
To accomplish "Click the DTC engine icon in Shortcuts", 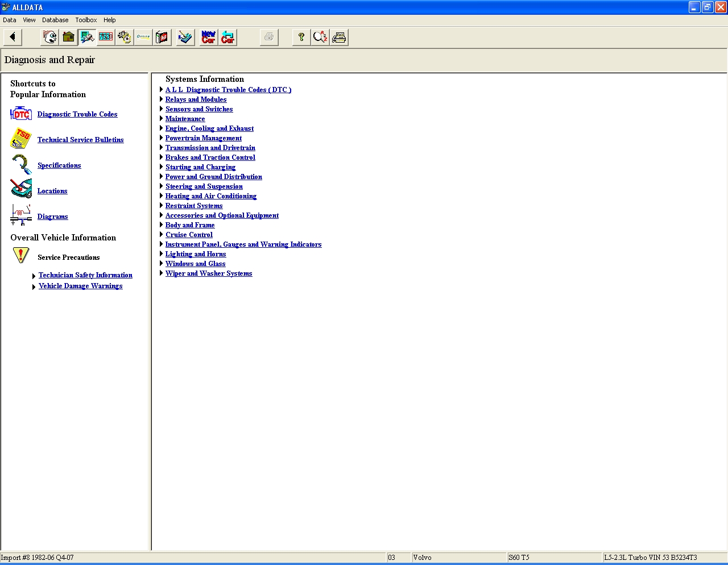I will (21, 114).
